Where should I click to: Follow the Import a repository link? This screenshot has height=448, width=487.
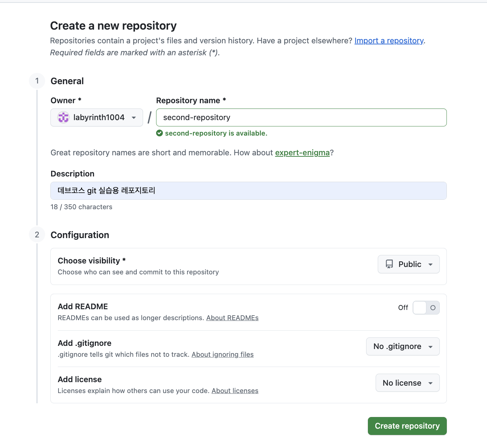tap(389, 41)
